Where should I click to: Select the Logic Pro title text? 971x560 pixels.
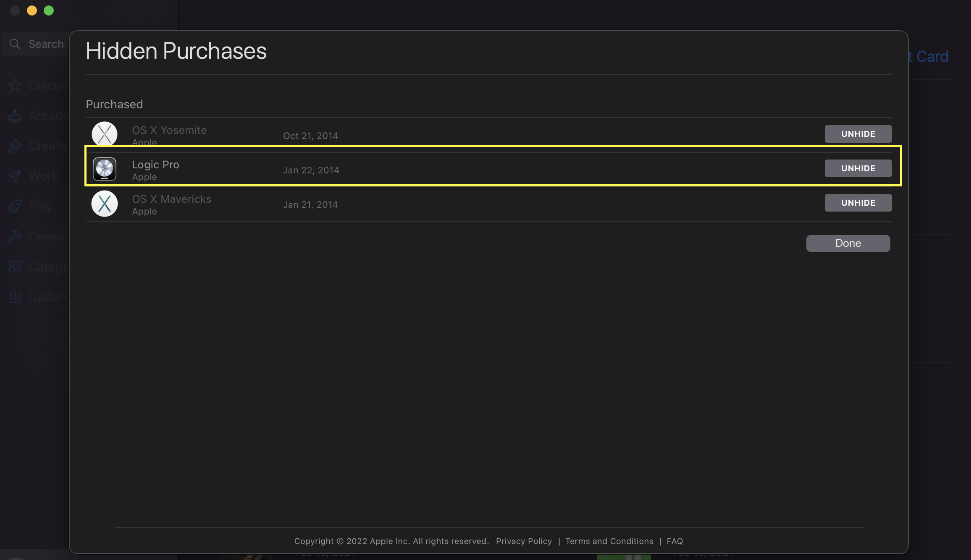[155, 165]
